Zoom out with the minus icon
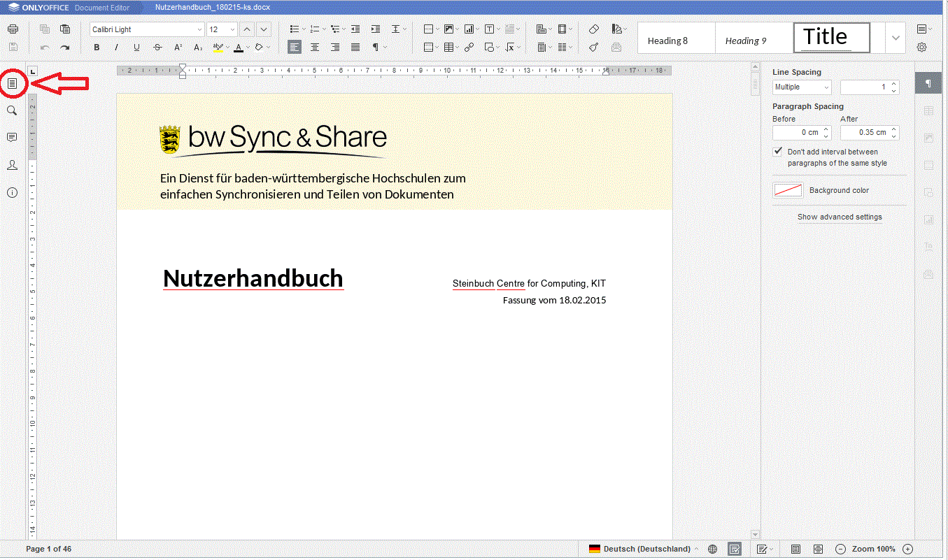The height and width of the screenshot is (560, 948). click(841, 549)
